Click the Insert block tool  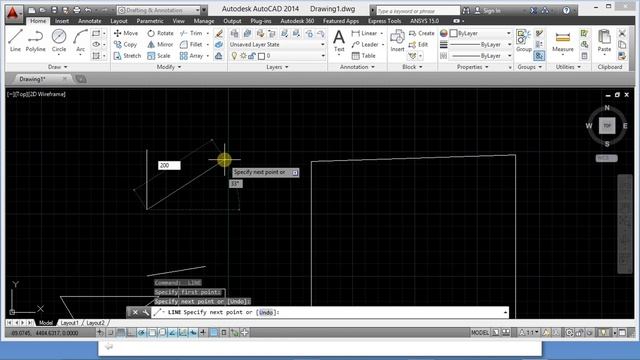(397, 41)
